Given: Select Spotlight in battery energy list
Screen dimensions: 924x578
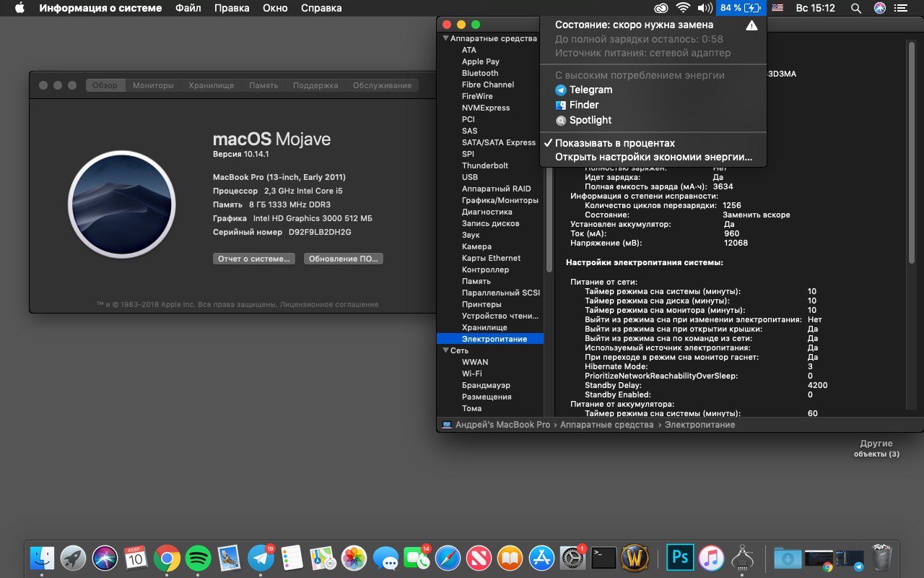Looking at the screenshot, I should pyautogui.click(x=653, y=120).
